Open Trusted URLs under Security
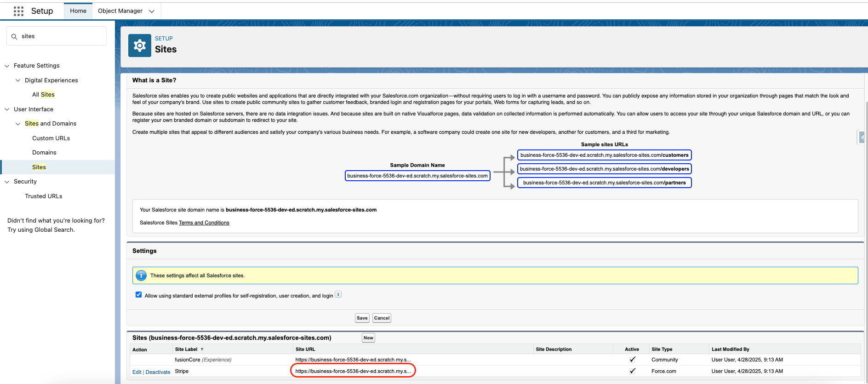This screenshot has height=384, width=868. click(44, 196)
